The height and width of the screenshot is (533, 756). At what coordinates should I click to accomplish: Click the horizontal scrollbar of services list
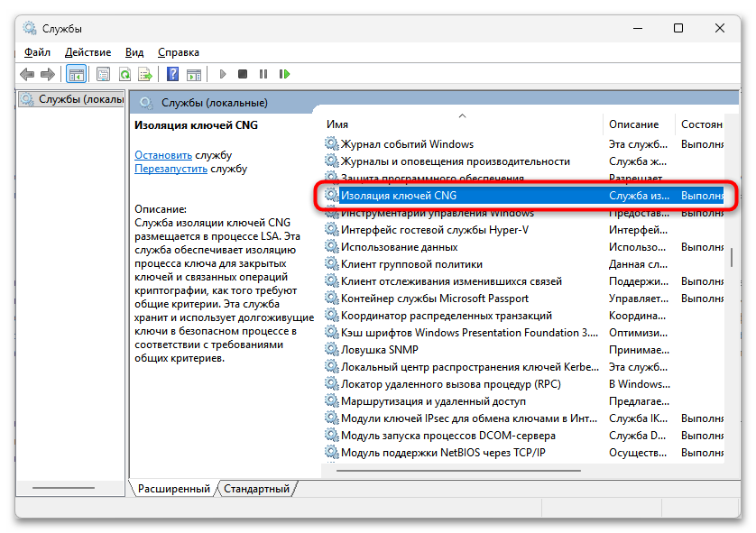458,471
